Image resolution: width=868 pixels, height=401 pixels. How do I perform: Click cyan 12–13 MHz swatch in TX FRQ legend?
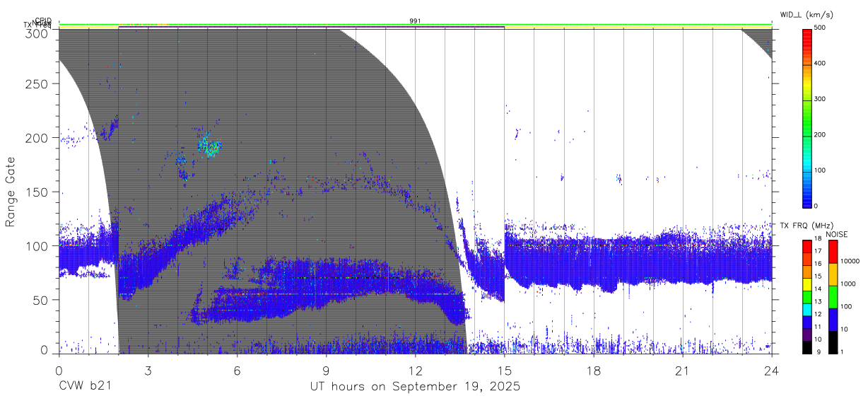coord(807,309)
